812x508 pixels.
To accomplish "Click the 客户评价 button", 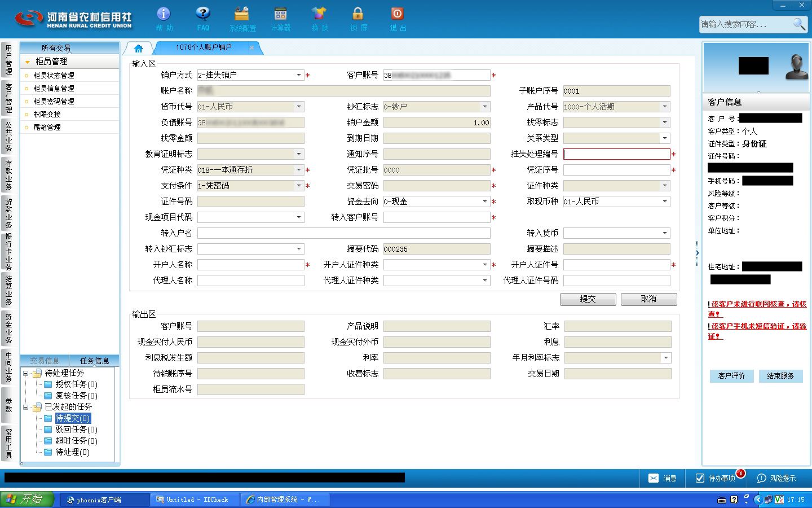I will [731, 376].
